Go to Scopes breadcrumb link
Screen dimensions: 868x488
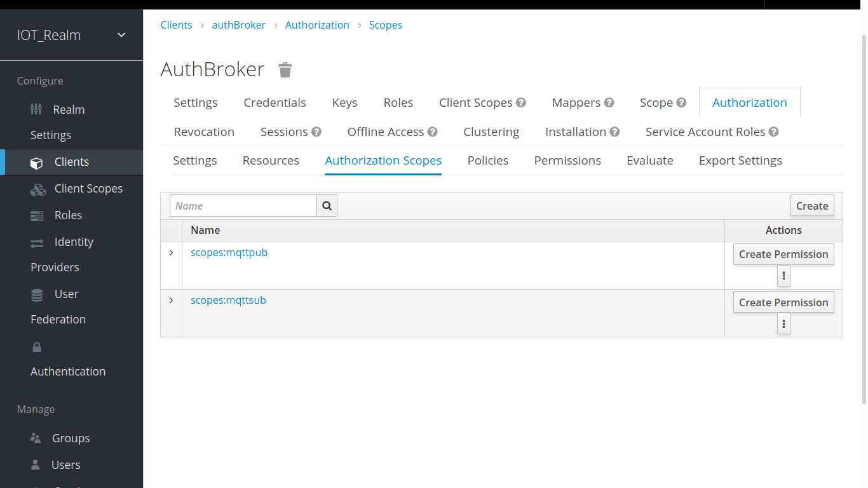(x=386, y=25)
